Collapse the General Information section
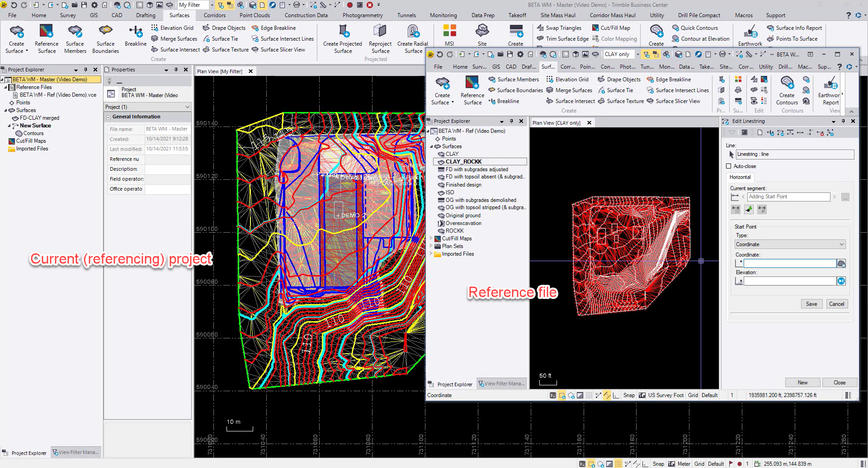868x468 pixels. click(108, 117)
